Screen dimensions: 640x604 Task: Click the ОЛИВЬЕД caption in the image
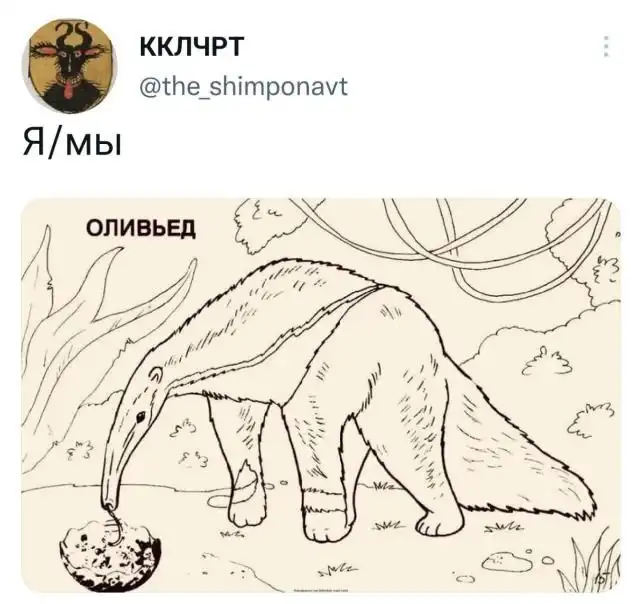coord(141,228)
